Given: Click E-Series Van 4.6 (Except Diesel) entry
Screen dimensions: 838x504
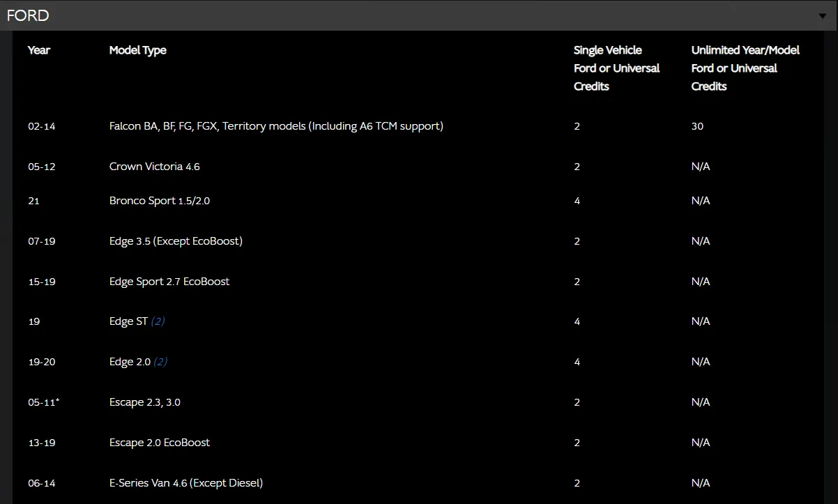Looking at the screenshot, I should click(186, 482).
